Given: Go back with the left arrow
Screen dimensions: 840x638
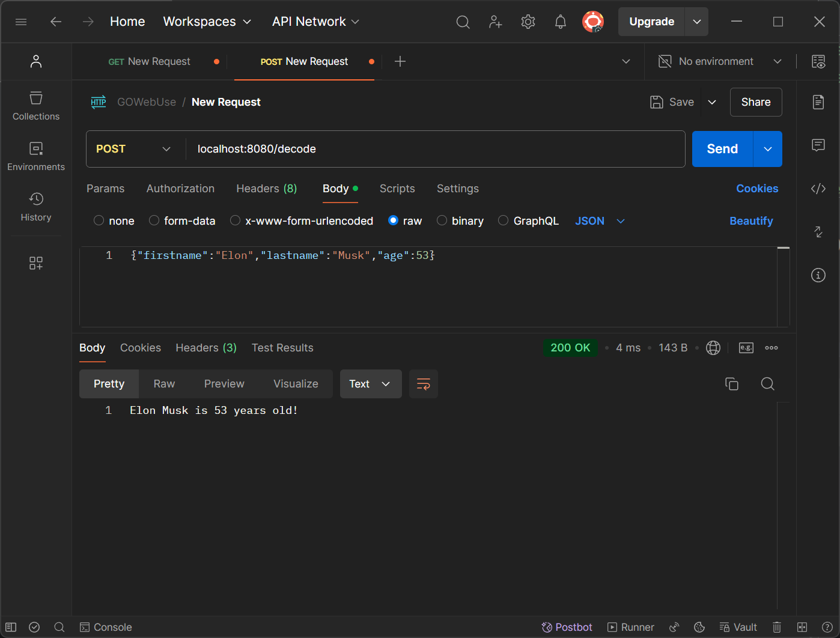Looking at the screenshot, I should pos(56,22).
